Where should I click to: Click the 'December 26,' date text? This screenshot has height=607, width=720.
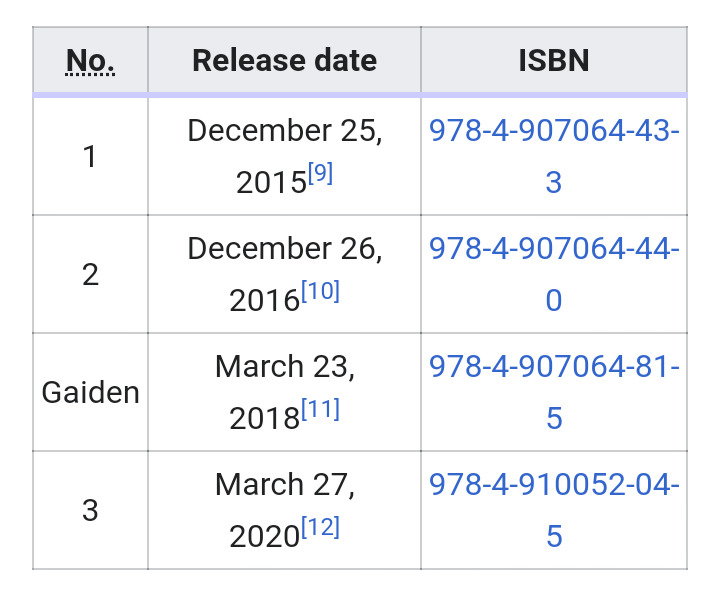(x=284, y=250)
